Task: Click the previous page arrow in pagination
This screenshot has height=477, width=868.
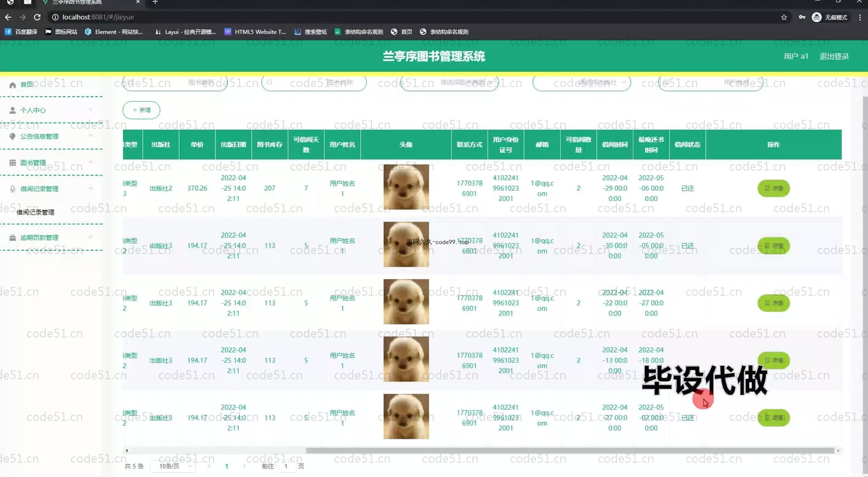Action: [209, 466]
